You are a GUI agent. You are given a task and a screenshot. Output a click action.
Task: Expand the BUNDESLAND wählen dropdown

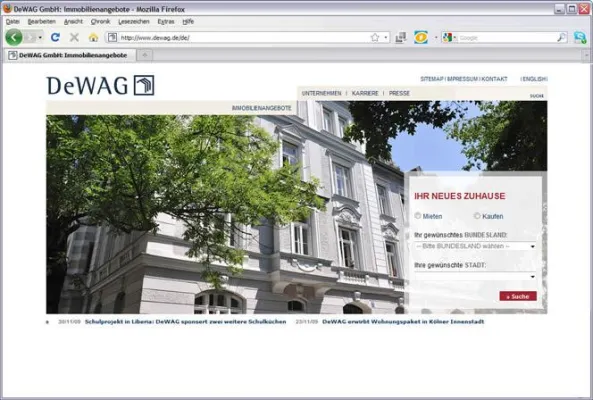pos(475,246)
